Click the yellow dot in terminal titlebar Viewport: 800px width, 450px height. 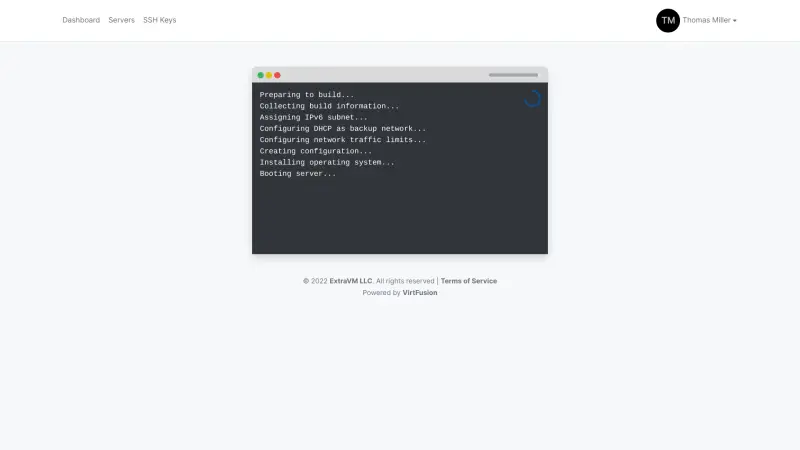269,75
